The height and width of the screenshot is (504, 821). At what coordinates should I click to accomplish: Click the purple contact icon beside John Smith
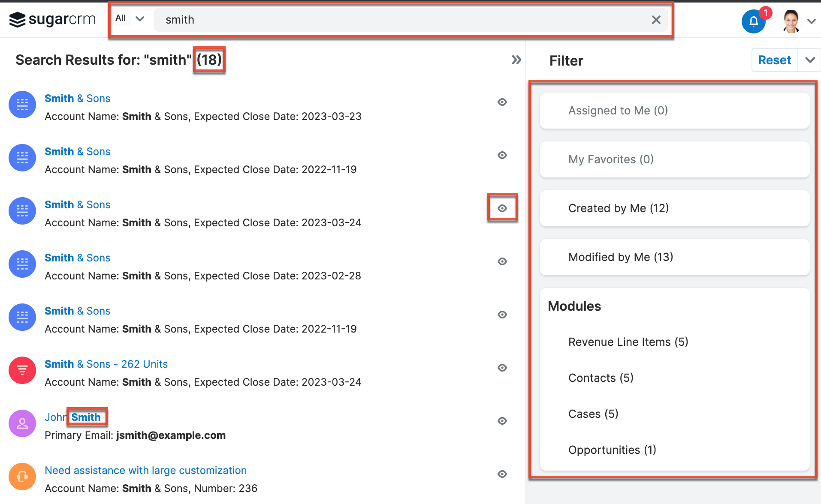(x=22, y=423)
